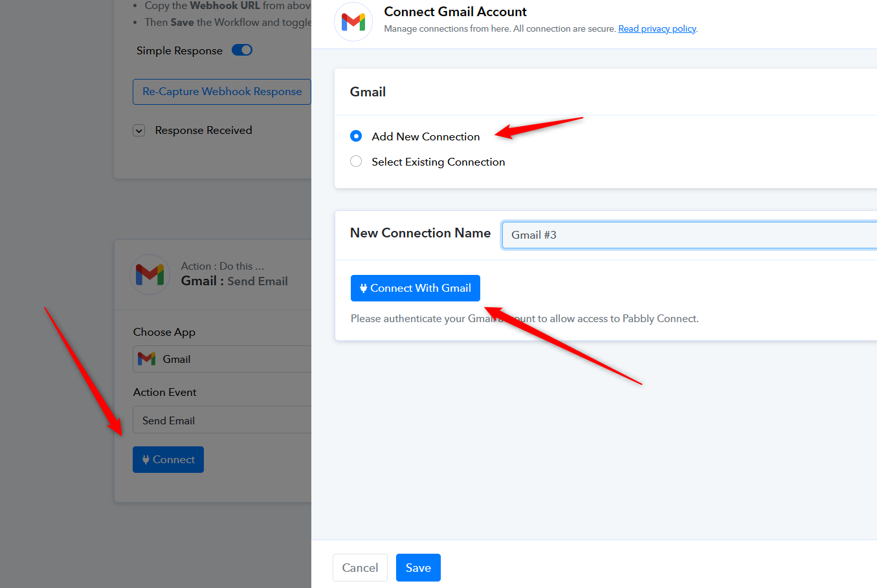This screenshot has height=588, width=877.
Task: Click the Gmail icon in Choose App field
Action: [147, 358]
